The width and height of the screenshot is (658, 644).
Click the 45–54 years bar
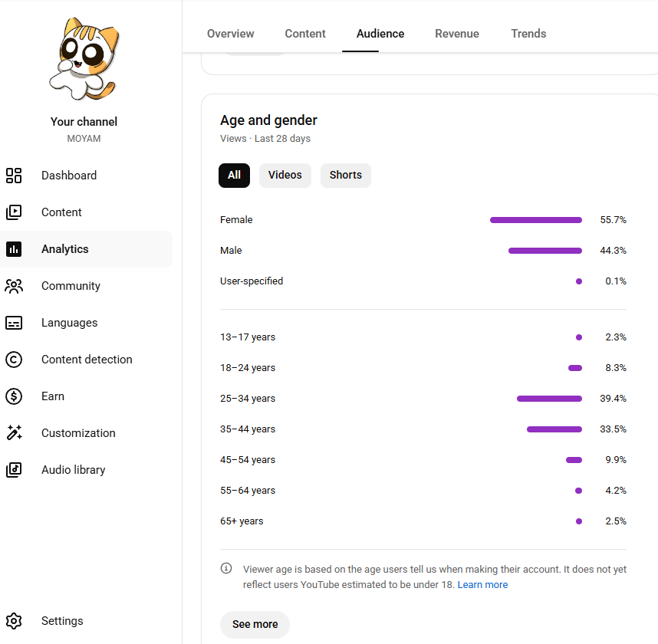574,460
